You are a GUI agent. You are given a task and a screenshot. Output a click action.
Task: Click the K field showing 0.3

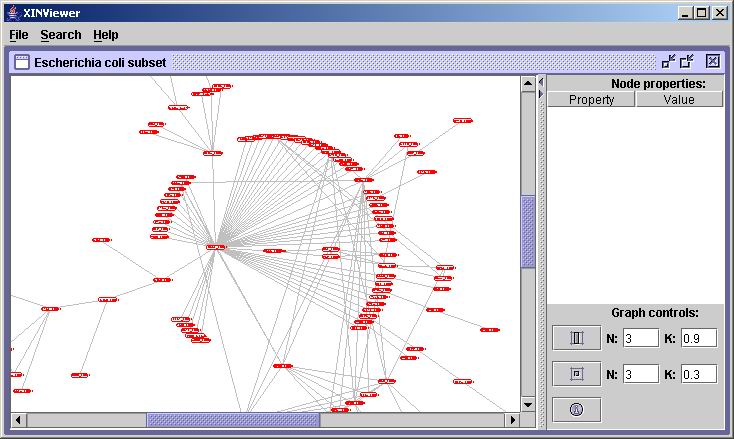coord(699,374)
